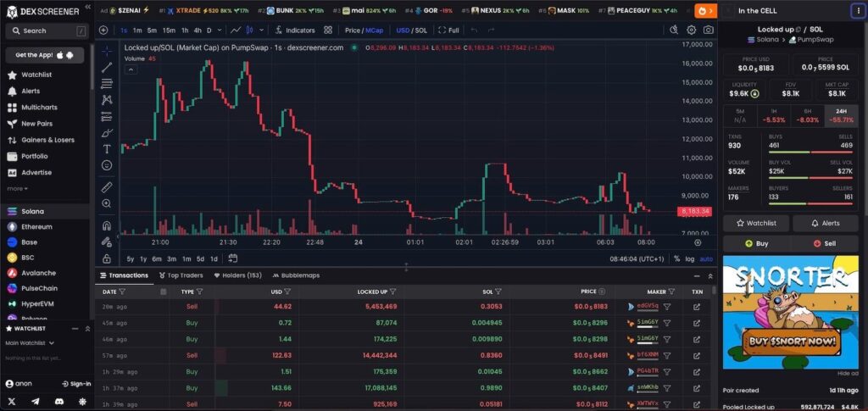Screen dimensions: 868x411
Task: Click the SNORTER ad banner
Action: pyautogui.click(x=791, y=313)
